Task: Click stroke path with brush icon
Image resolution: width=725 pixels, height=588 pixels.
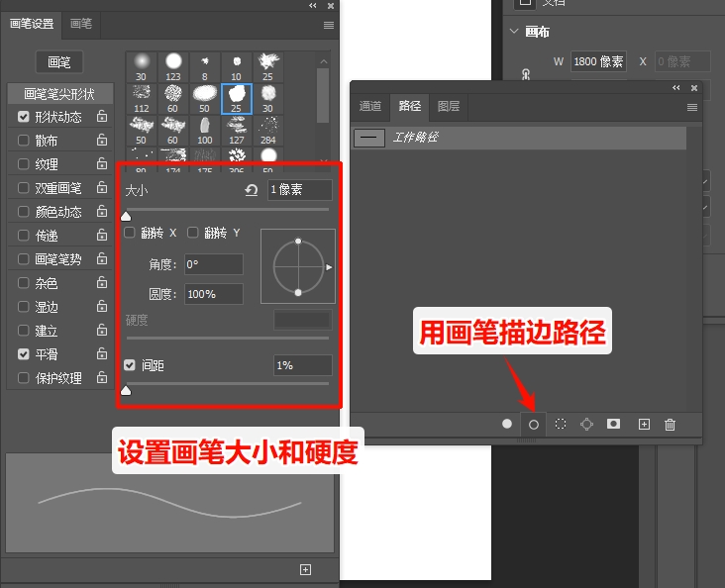Action: 534,425
